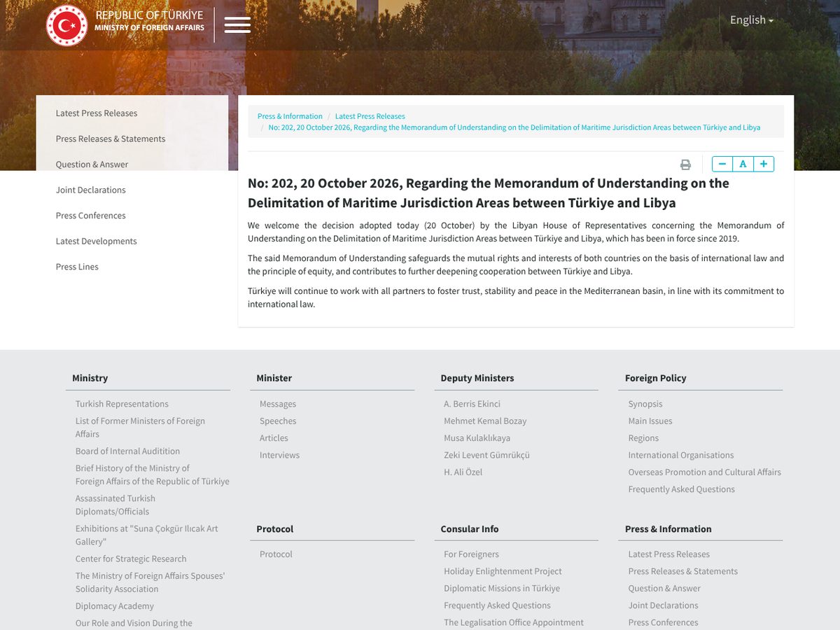The image size is (840, 630).
Task: Open Minister Interviews link
Action: click(x=279, y=455)
